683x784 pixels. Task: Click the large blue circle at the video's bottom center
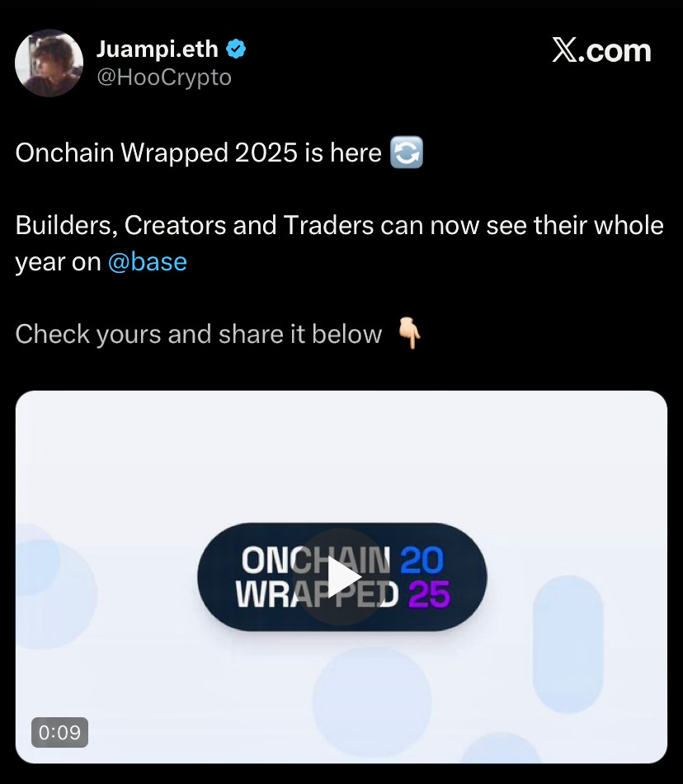(x=372, y=702)
